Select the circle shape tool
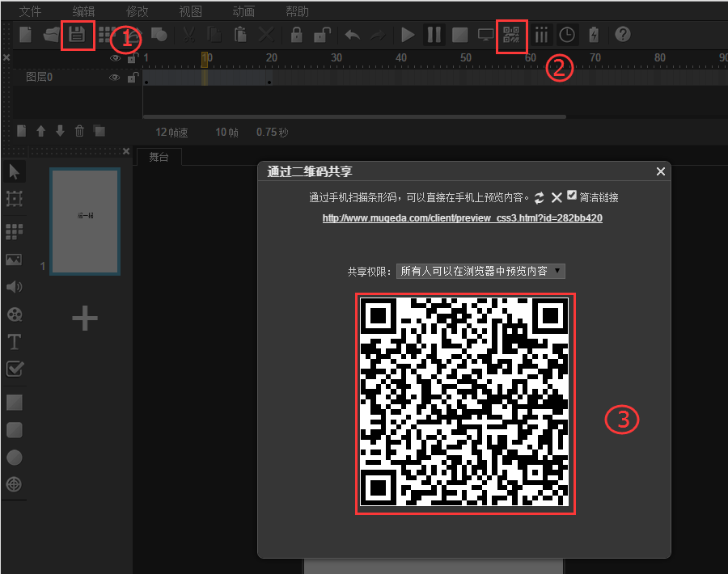This screenshot has width=728, height=574. point(14,458)
